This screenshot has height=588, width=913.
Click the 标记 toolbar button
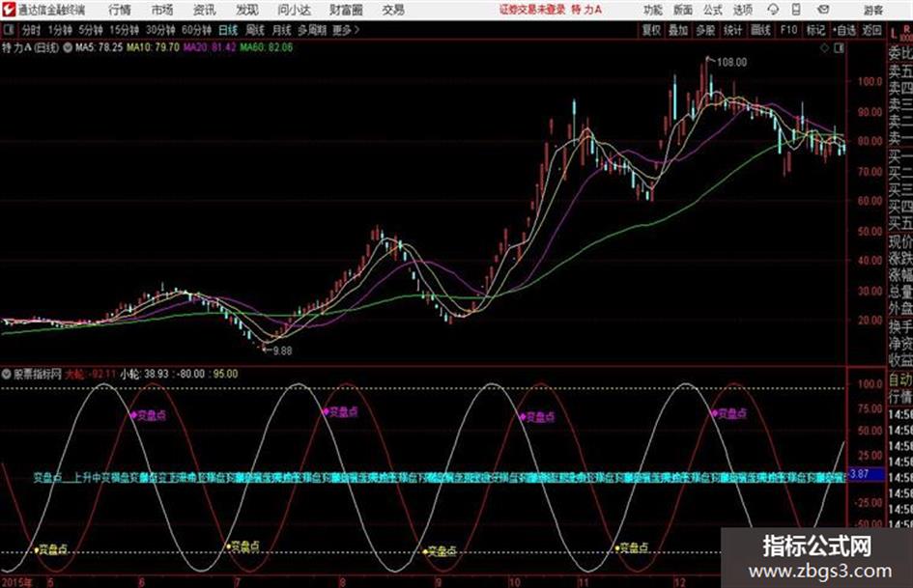[x=815, y=30]
